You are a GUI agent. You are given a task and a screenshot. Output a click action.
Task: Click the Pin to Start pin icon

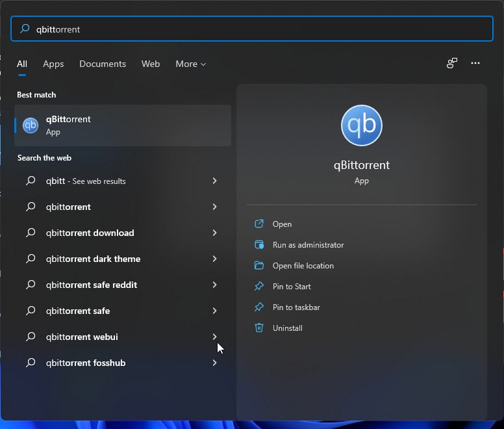click(259, 286)
